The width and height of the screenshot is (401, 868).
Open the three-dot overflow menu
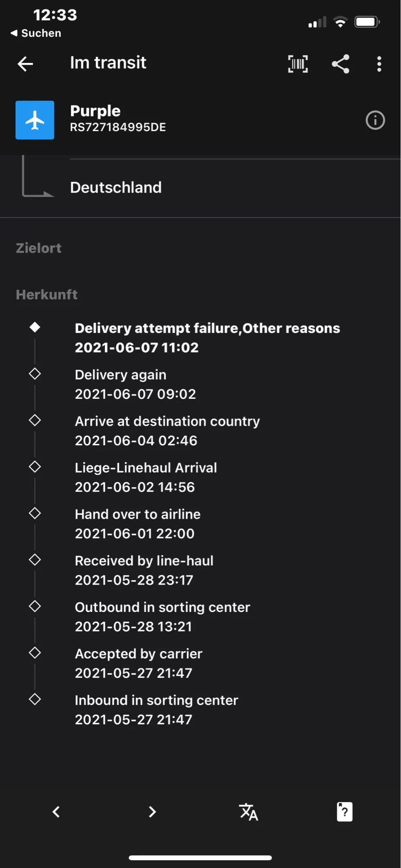[x=379, y=64]
